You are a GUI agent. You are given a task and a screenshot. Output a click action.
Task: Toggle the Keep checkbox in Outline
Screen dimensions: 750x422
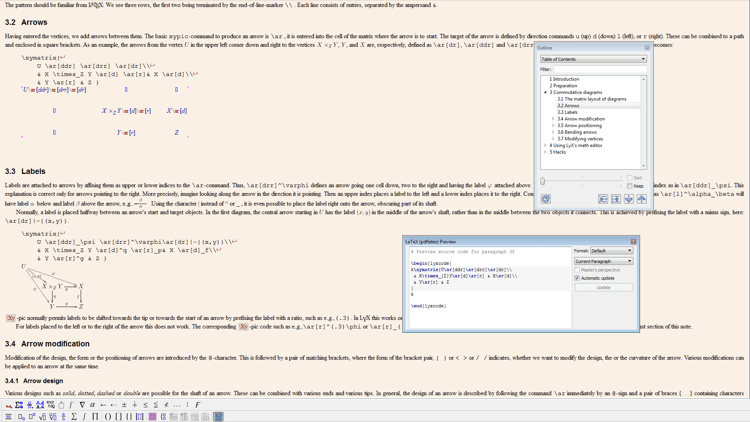630,186
